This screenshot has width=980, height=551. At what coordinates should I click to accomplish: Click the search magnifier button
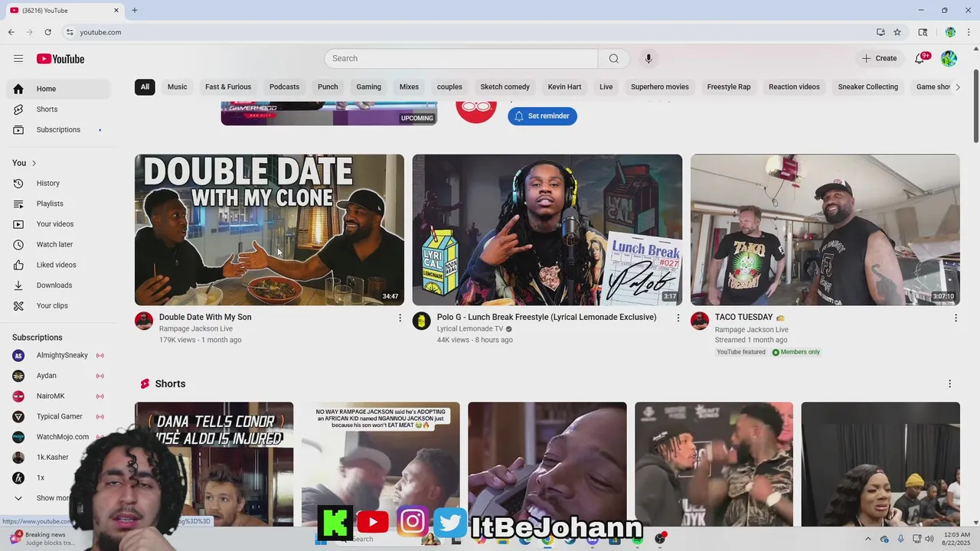tap(614, 59)
